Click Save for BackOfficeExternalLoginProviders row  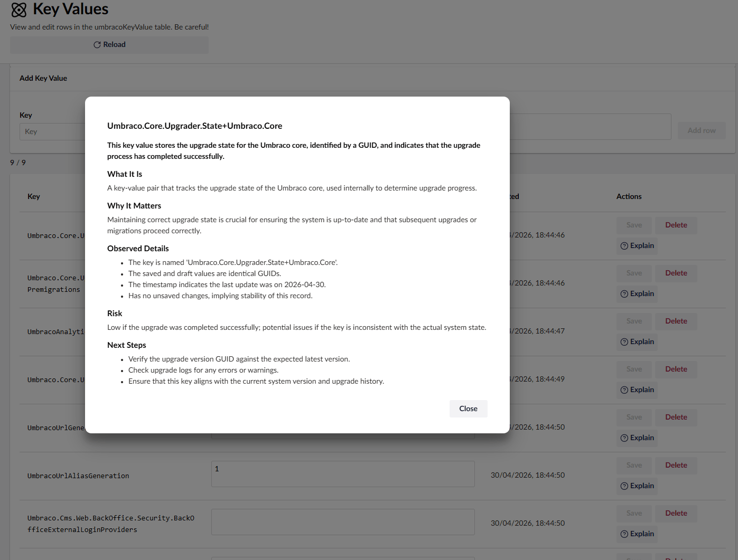(x=634, y=513)
